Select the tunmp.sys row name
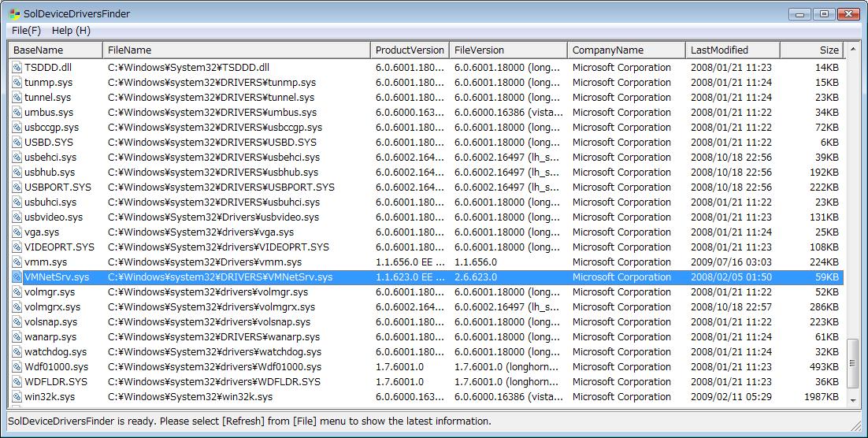 [49, 83]
